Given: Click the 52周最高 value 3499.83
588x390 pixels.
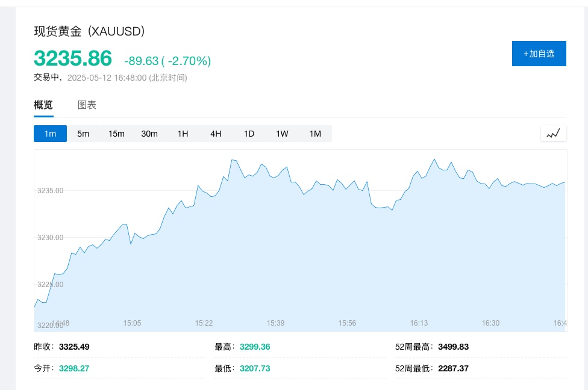Looking at the screenshot, I should tap(453, 347).
